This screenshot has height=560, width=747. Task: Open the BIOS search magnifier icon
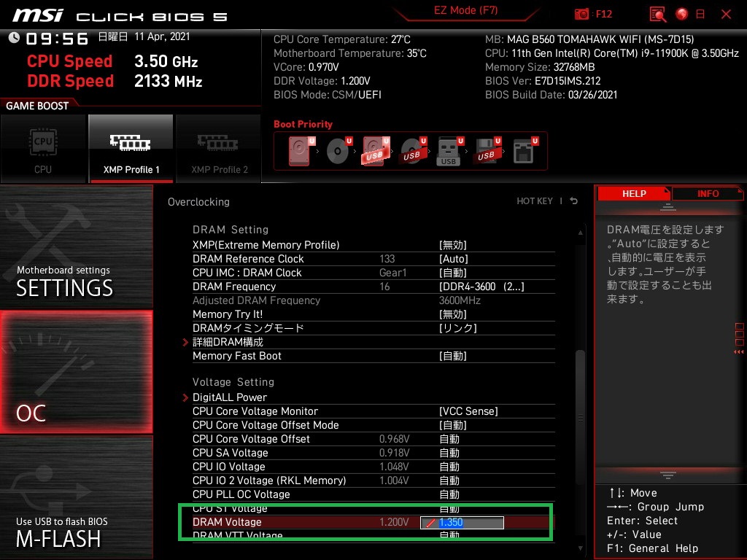tap(658, 15)
